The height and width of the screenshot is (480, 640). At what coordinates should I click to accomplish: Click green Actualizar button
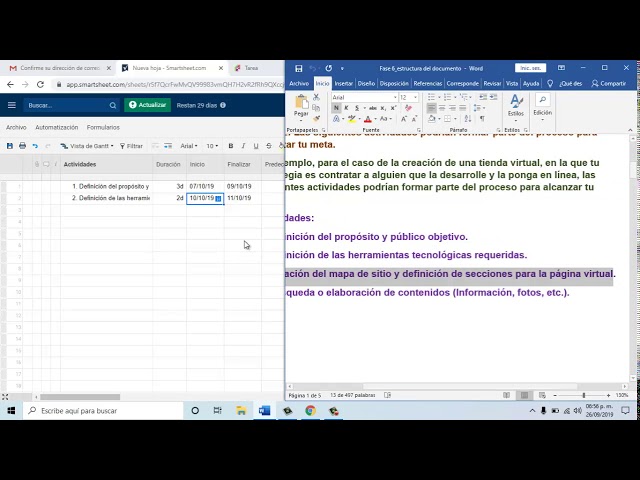[x=147, y=105]
